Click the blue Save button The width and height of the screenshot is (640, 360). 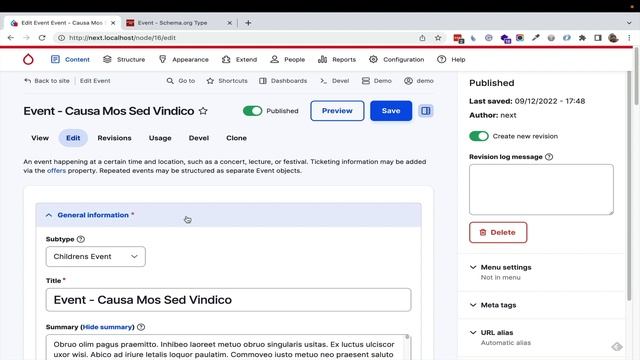point(391,111)
